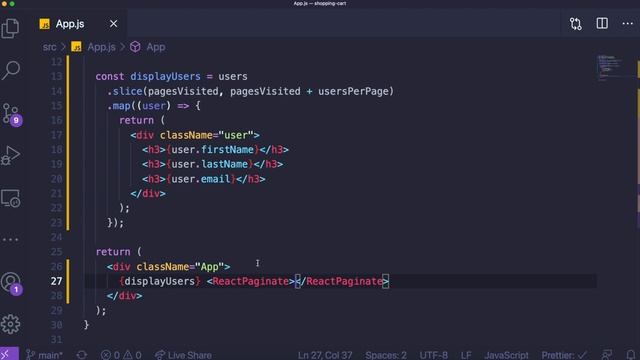Viewport: 640px width, 360px height.
Task: Close the App.js tab
Action: (x=113, y=24)
